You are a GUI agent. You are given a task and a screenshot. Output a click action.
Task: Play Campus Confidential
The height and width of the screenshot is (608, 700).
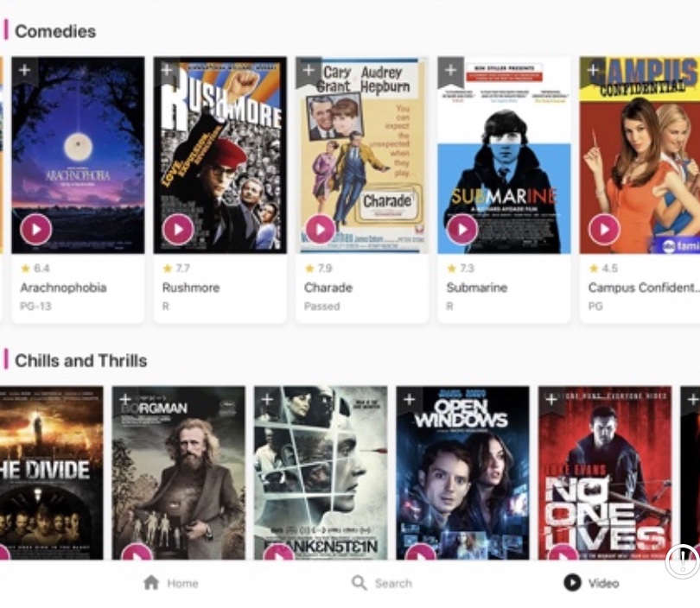tap(604, 229)
